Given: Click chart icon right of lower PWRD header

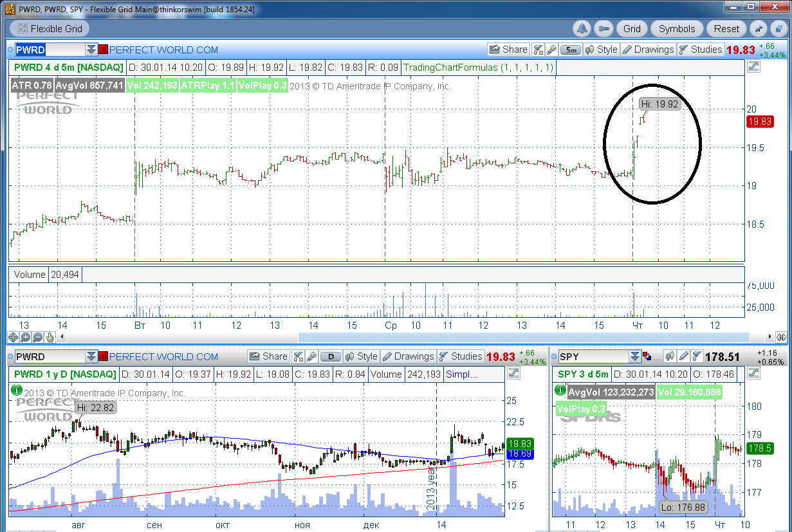Looking at the screenshot, I should tap(513, 373).
